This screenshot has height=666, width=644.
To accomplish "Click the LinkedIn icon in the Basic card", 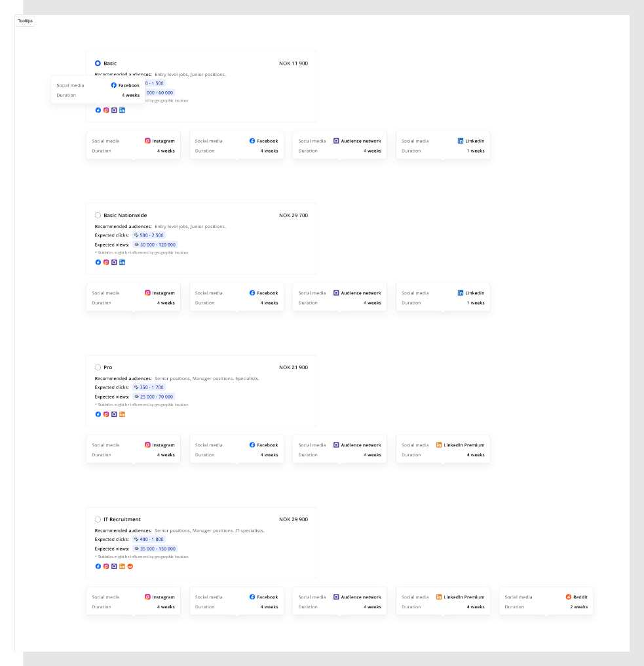I will click(122, 110).
